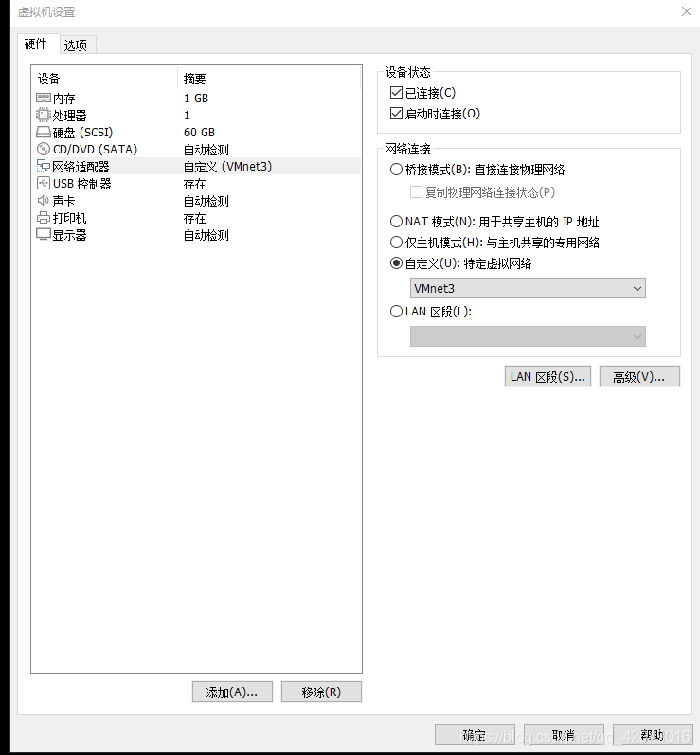This screenshot has width=700, height=755.
Task: Select the 显示器 row label
Action: point(69,235)
